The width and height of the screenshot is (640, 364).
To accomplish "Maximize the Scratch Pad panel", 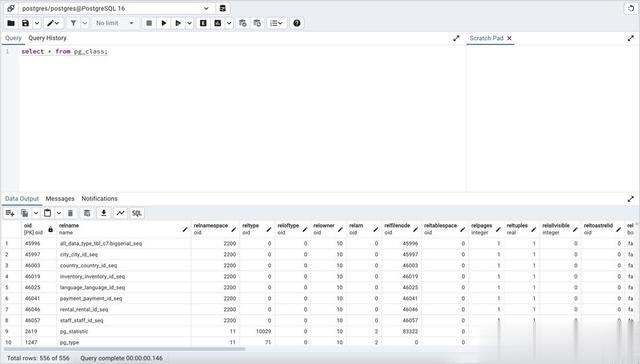I will [x=631, y=38].
